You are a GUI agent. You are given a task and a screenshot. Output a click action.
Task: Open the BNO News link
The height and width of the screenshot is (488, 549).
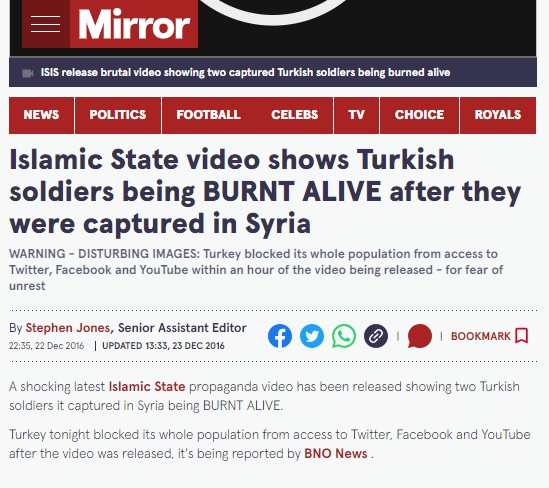point(336,454)
